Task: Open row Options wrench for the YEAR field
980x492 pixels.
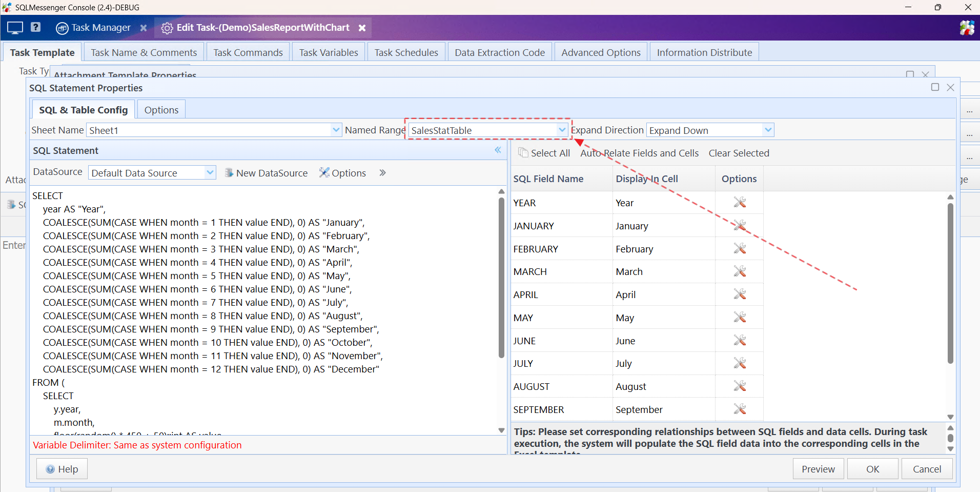Action: (x=740, y=202)
